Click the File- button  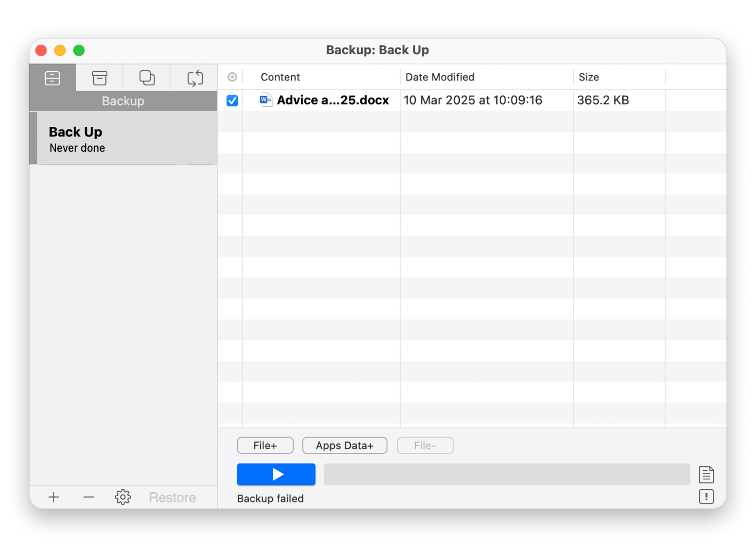(425, 445)
